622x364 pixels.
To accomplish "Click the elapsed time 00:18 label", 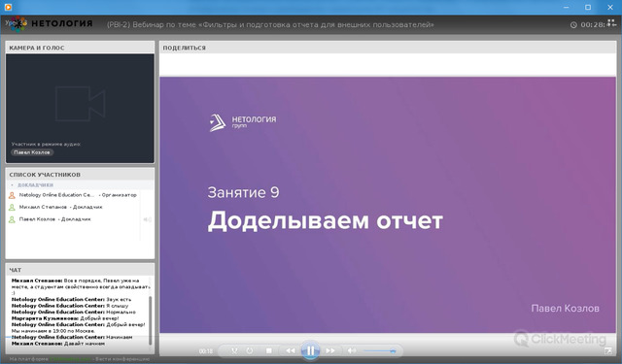I will (206, 351).
